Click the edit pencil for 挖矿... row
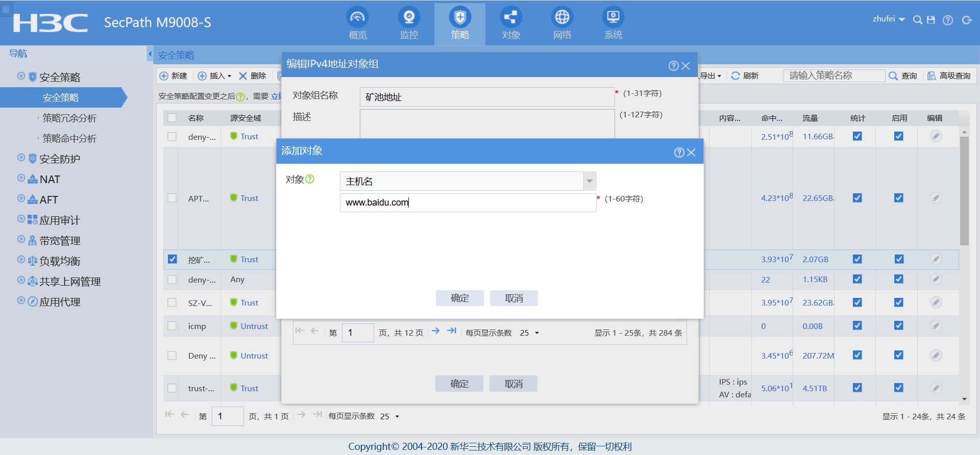 click(936, 259)
